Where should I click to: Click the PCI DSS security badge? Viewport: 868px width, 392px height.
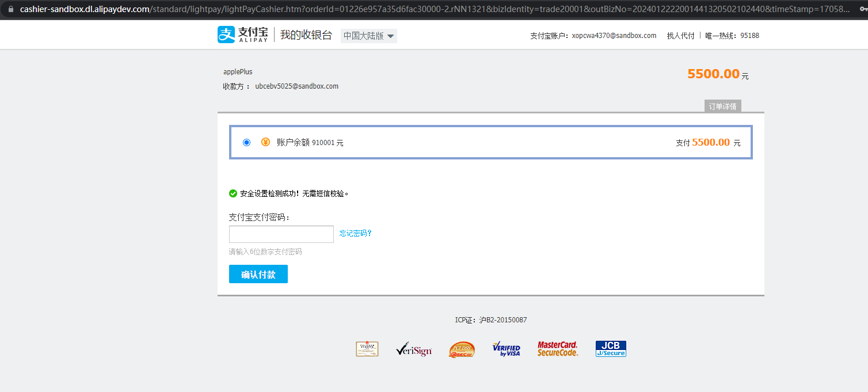(462, 349)
